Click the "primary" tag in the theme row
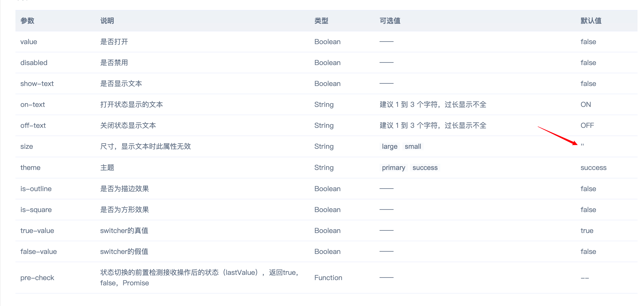Viewport: 644px width, 306px height. click(393, 167)
